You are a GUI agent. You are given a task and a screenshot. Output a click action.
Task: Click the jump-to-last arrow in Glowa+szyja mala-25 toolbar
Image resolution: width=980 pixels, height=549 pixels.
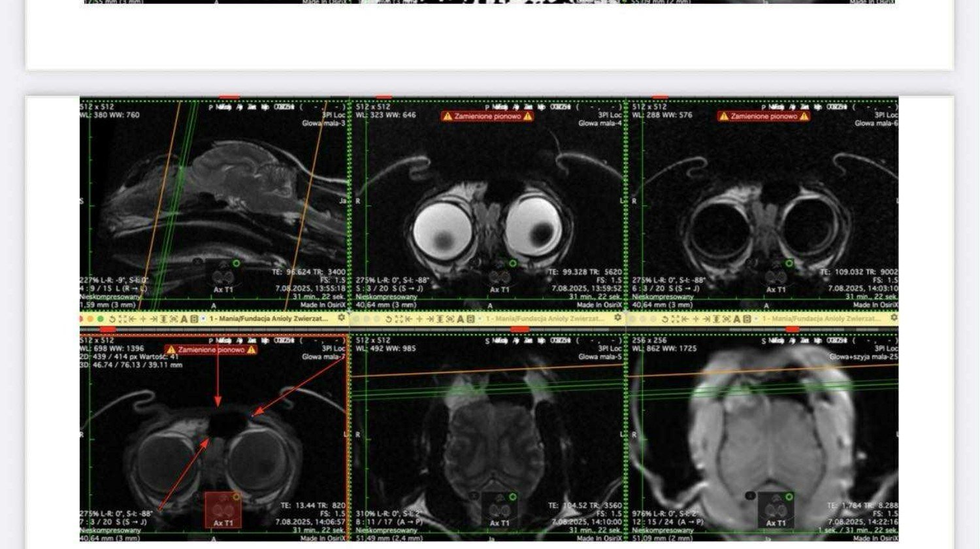[x=706, y=319]
